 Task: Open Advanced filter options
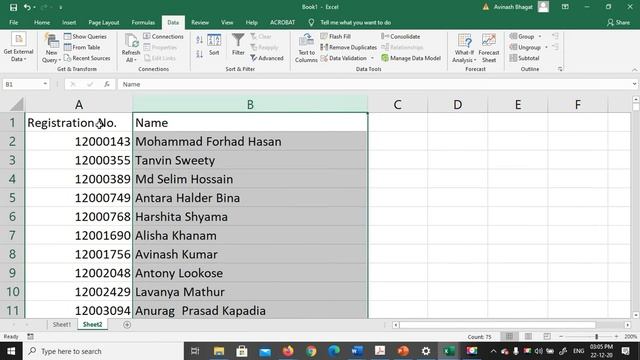[x=267, y=58]
